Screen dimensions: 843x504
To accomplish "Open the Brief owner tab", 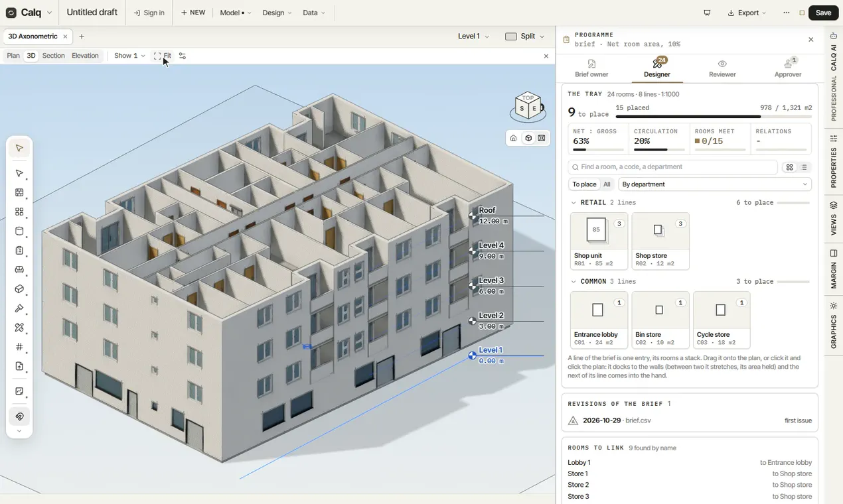I will (x=591, y=68).
